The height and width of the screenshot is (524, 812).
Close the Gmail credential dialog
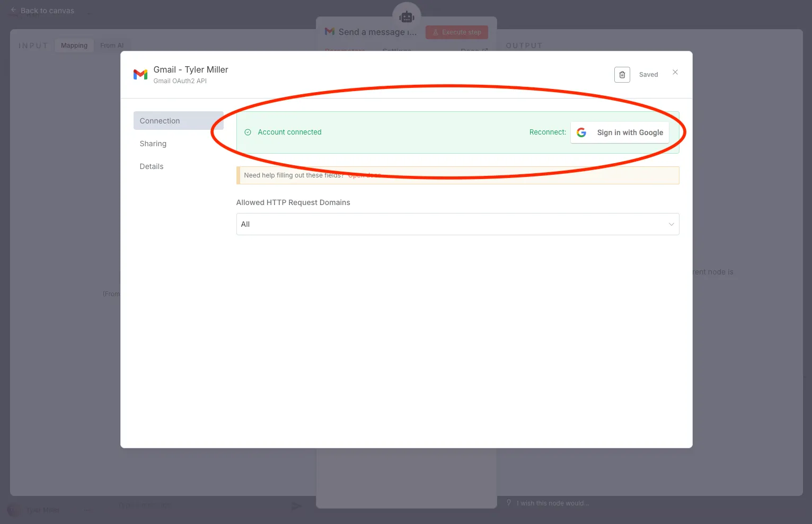pos(675,72)
